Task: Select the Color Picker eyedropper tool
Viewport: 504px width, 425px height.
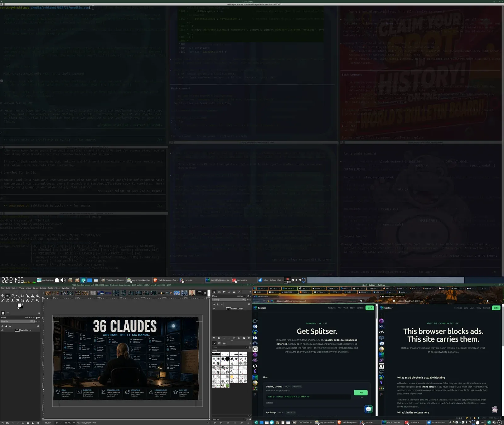Action: [x=32, y=300]
